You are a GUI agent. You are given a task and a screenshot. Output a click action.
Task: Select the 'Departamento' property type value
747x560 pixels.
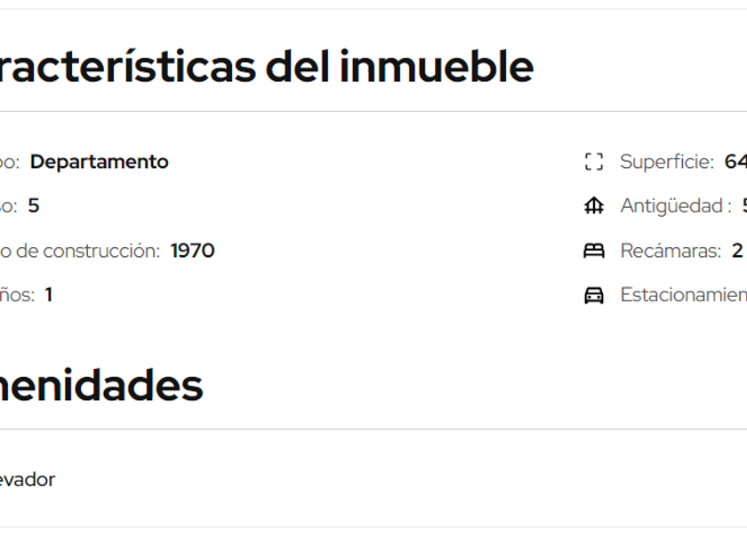click(99, 162)
